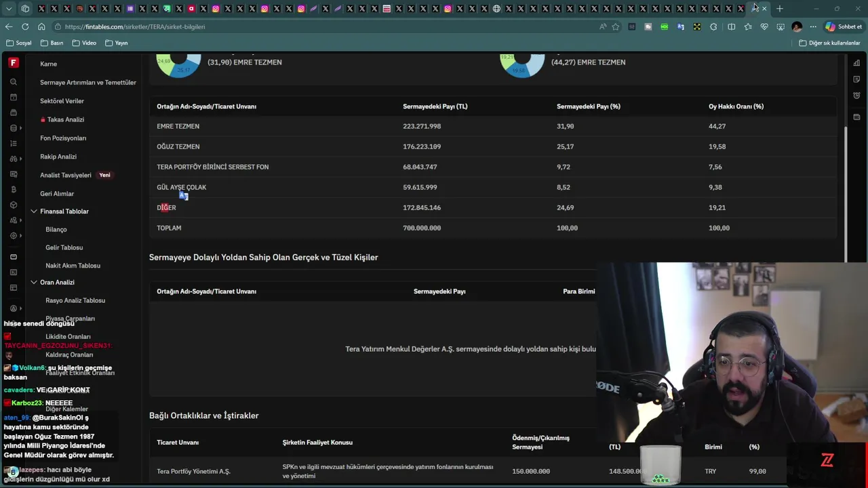Image resolution: width=868 pixels, height=488 pixels.
Task: Open the favorites list icon
Action: tap(748, 26)
